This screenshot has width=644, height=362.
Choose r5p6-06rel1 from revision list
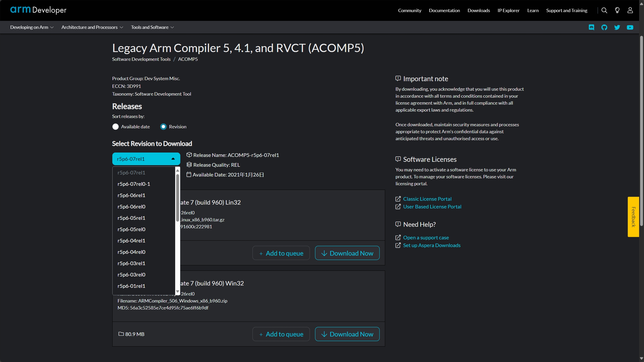coord(131,195)
